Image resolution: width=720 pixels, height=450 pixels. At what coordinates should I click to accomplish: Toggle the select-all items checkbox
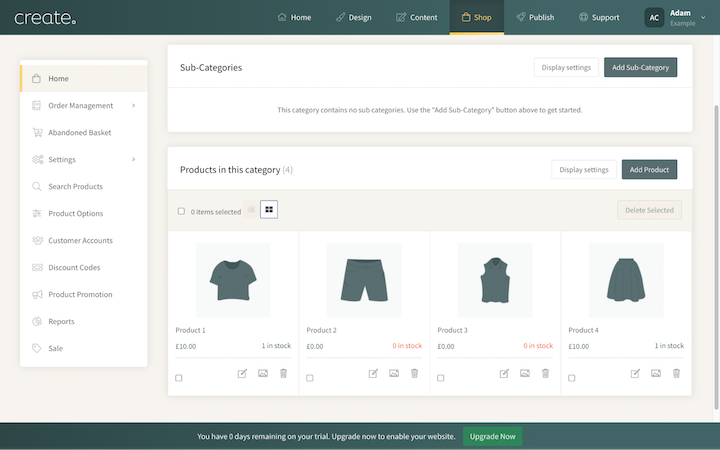click(181, 211)
